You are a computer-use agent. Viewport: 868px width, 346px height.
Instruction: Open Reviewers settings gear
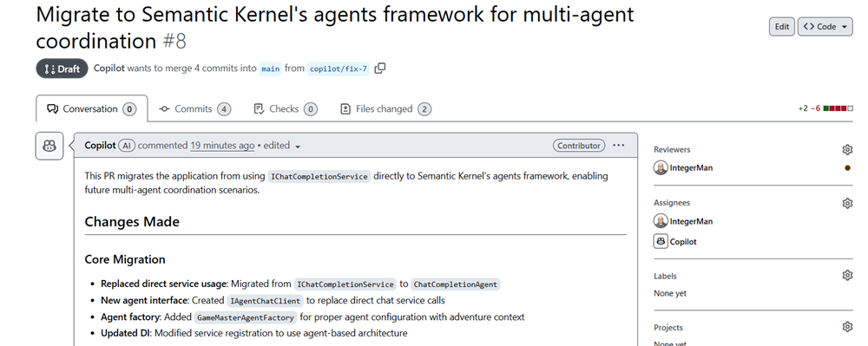click(847, 150)
